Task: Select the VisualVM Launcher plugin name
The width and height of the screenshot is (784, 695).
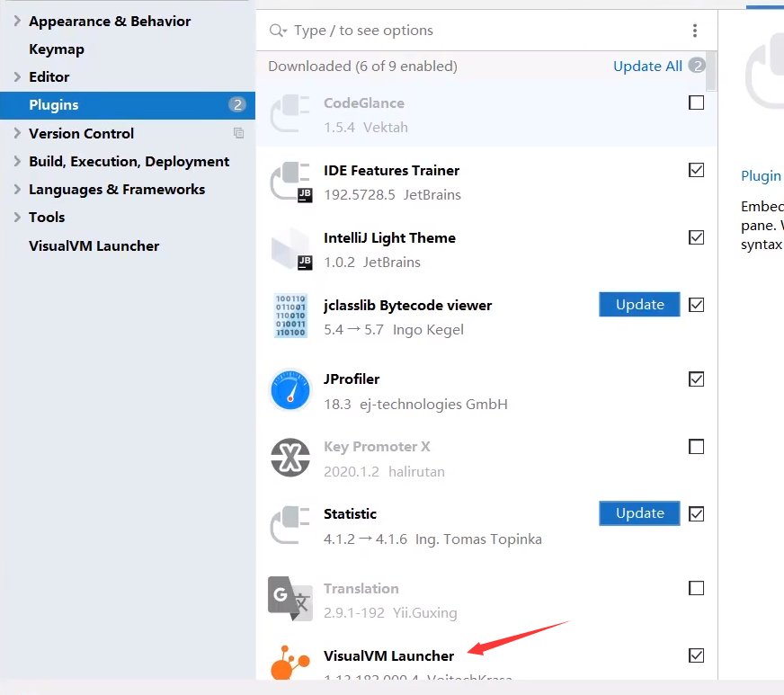Action: click(x=388, y=655)
